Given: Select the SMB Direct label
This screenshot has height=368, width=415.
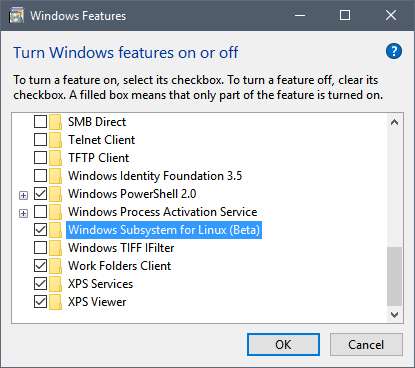Looking at the screenshot, I should click(x=97, y=122).
